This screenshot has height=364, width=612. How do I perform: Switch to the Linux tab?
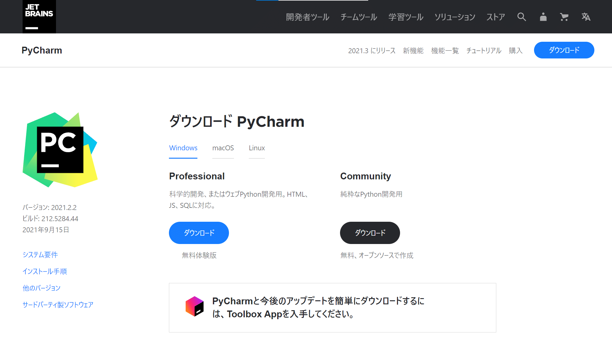pos(257,148)
